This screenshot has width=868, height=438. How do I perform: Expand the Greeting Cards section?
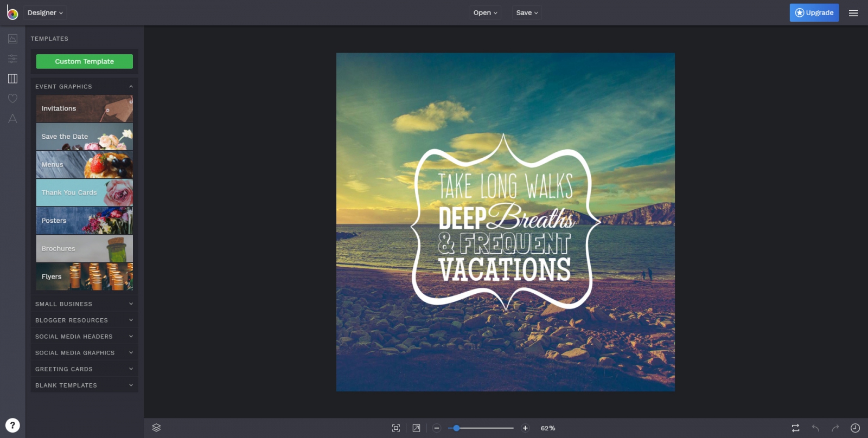tap(85, 369)
